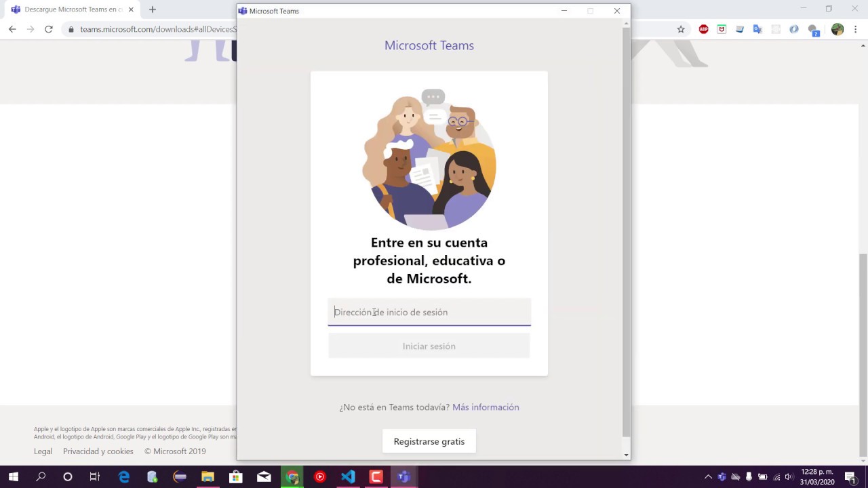The width and height of the screenshot is (868, 488).
Task: Open the Windows Start menu
Action: (13, 477)
